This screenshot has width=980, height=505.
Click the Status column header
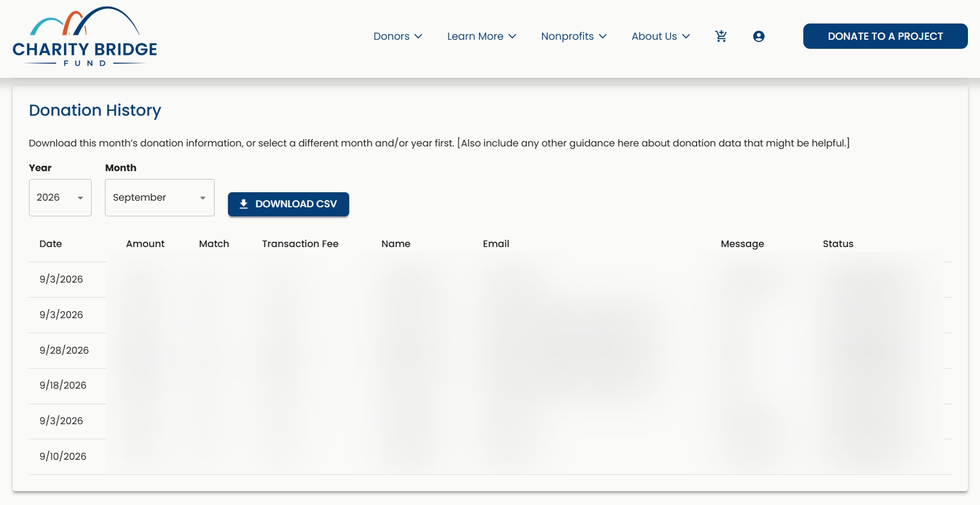pos(838,244)
